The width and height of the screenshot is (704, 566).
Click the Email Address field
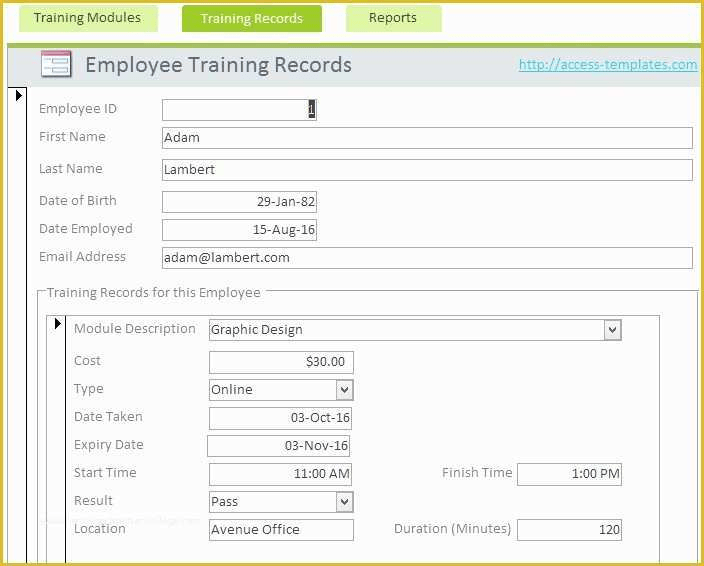click(x=427, y=258)
